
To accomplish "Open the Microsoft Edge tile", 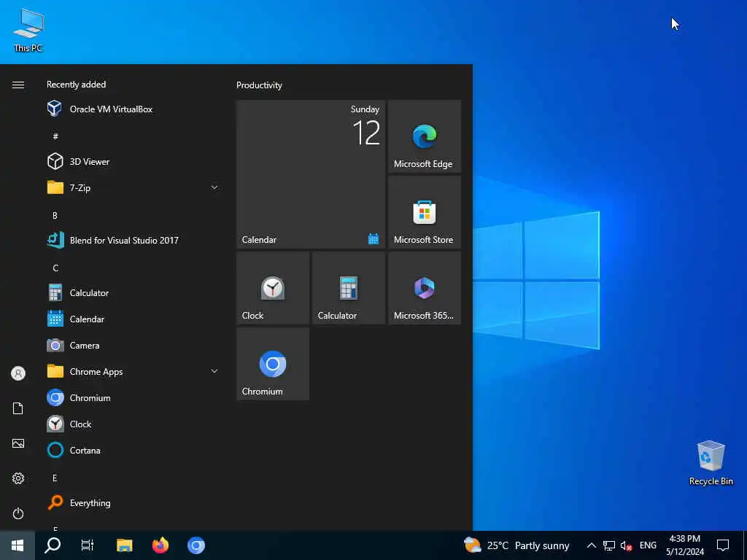I will point(425,136).
